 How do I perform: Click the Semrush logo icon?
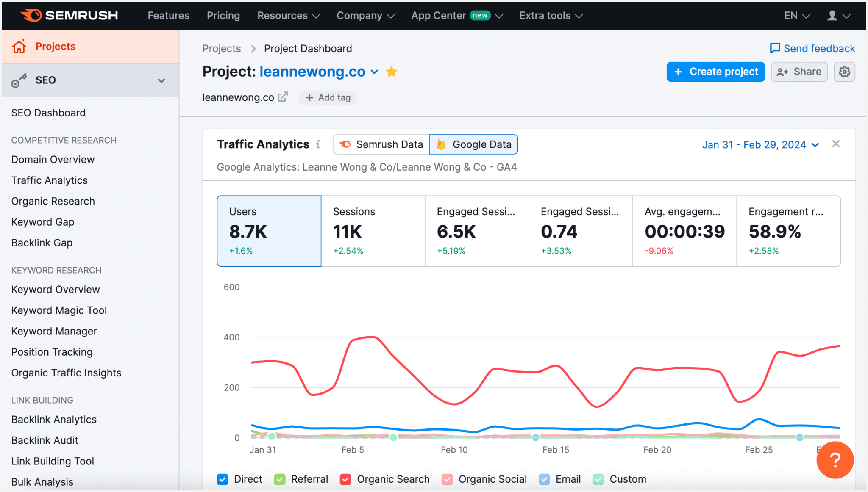[x=30, y=15]
